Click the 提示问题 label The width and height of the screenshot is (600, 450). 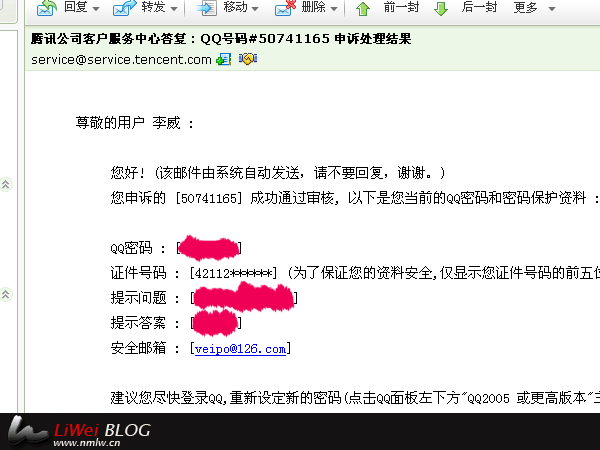coord(139,298)
